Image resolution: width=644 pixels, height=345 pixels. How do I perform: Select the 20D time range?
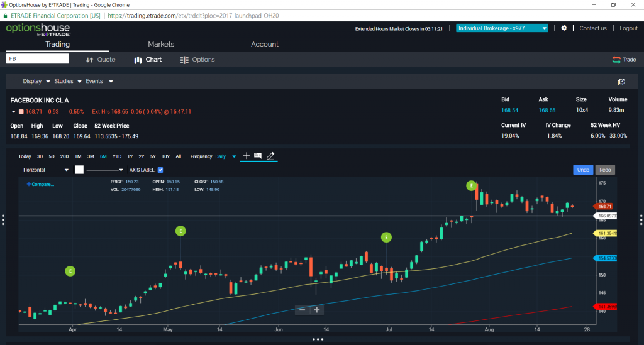click(x=65, y=156)
